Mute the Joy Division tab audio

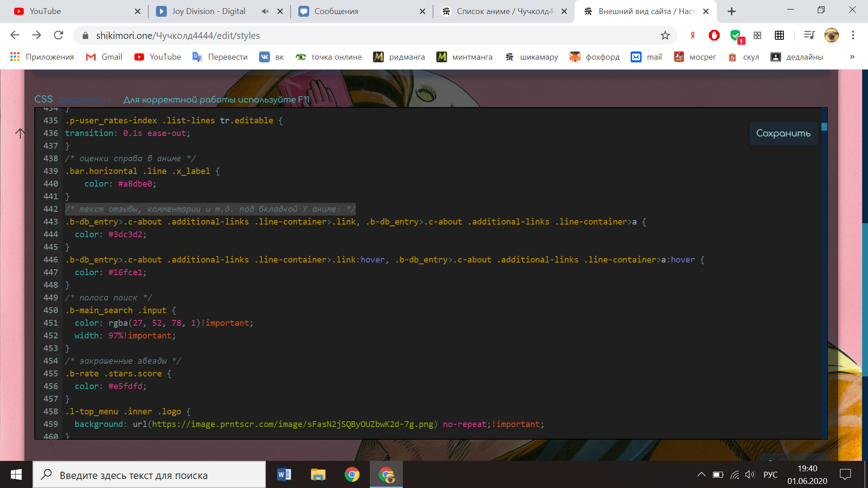(265, 11)
